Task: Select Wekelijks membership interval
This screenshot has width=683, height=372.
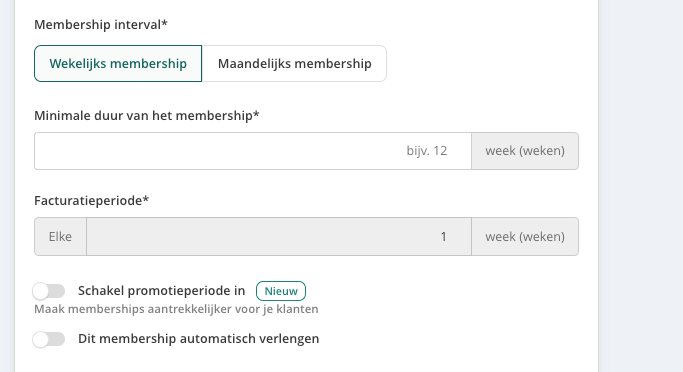Action: pyautogui.click(x=118, y=64)
